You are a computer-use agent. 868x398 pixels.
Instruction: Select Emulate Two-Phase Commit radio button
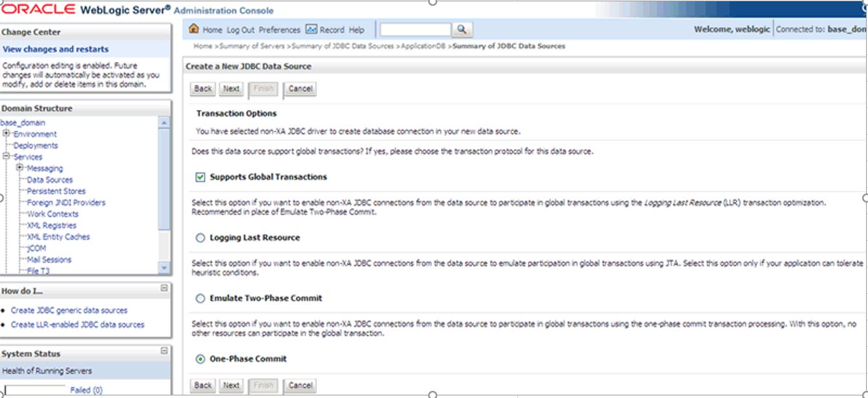[x=201, y=298]
